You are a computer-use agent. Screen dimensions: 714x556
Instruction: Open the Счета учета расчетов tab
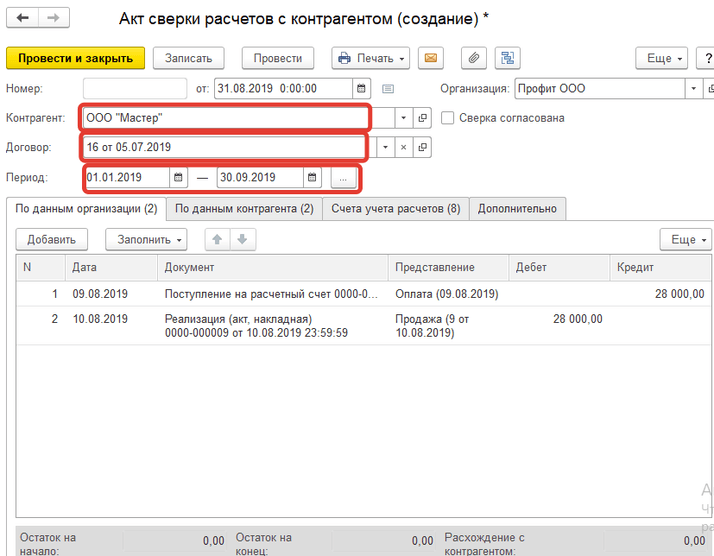[396, 209]
